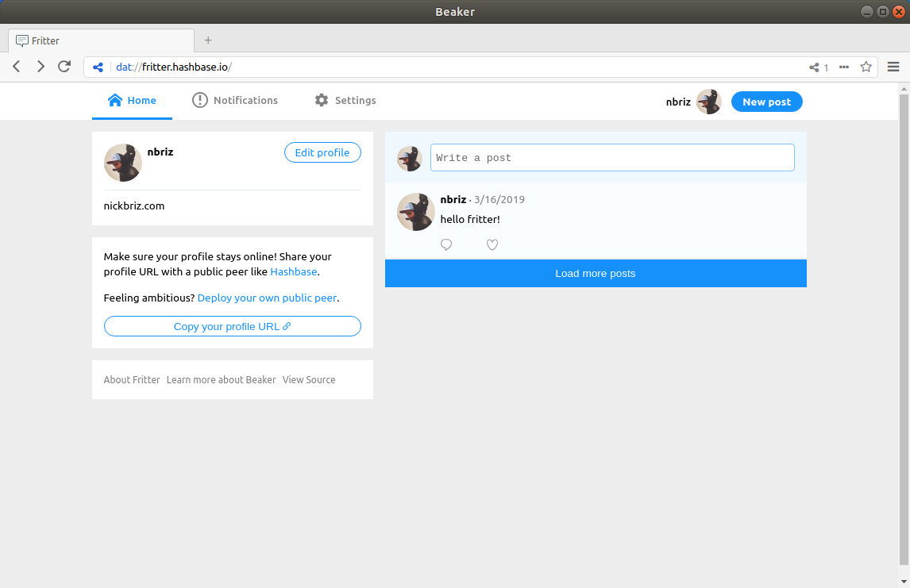
Task: Click the nickbriz.com profile text
Action: click(x=134, y=206)
